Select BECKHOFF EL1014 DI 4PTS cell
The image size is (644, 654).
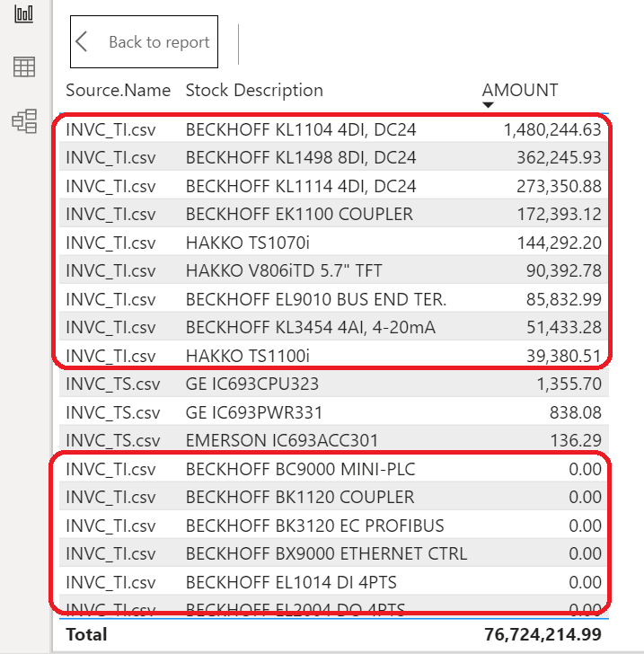point(291,582)
